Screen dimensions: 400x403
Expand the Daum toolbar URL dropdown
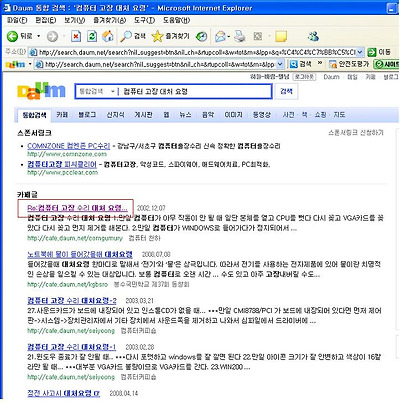coord(280,64)
